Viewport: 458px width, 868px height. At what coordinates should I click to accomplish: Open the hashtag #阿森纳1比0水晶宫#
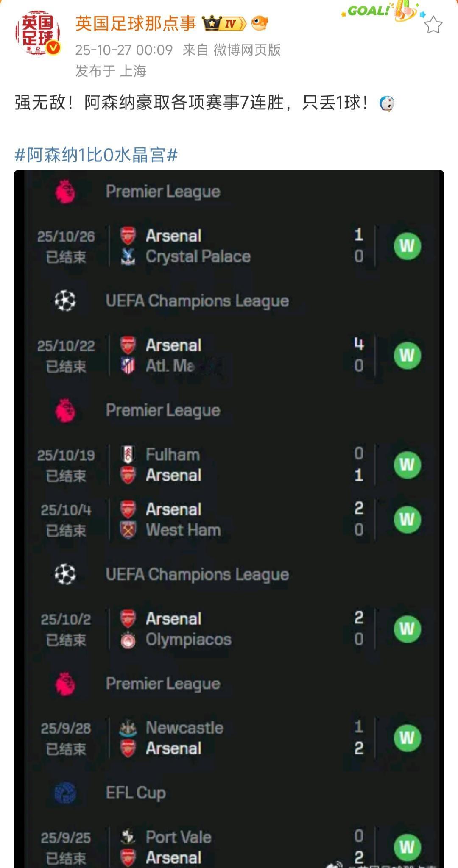coord(96,155)
